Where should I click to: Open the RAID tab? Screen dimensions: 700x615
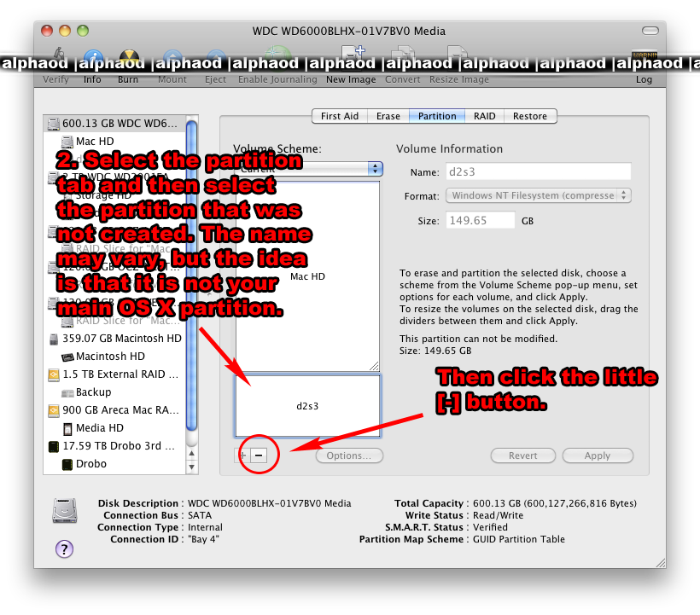(x=484, y=116)
